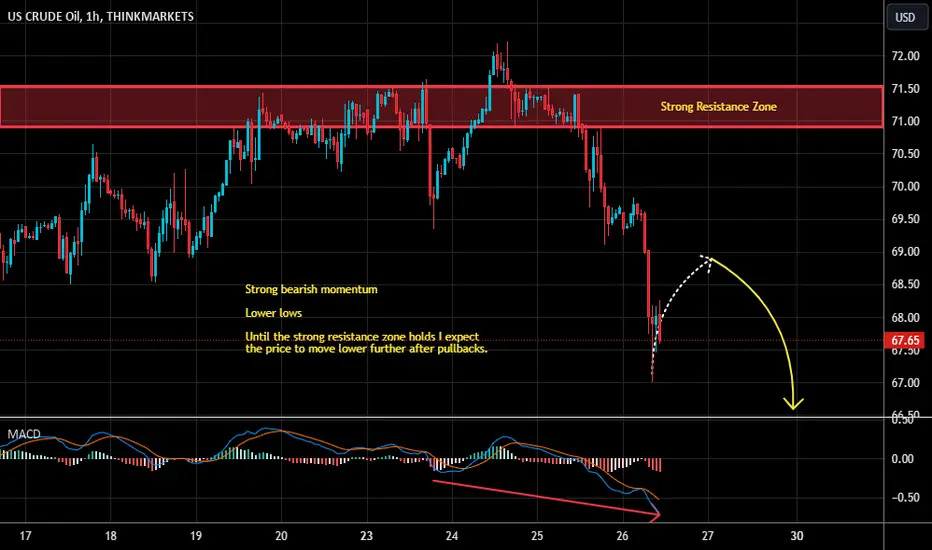
Task: Click date 18 on the time axis
Action: coord(111,536)
